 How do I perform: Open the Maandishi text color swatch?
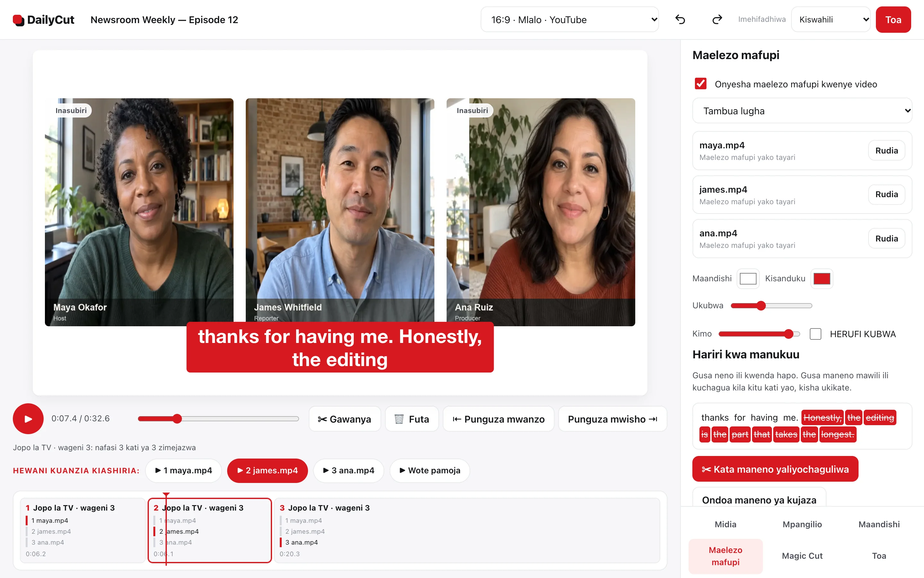point(748,279)
